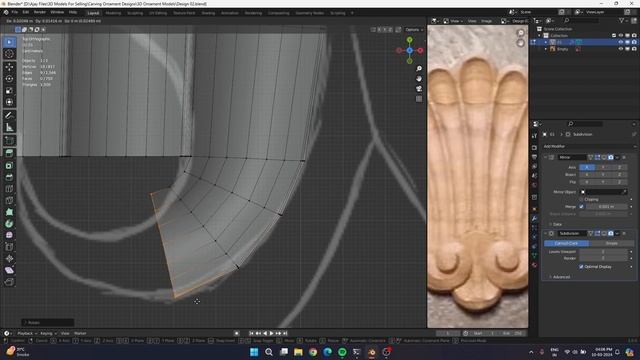Open the Add Modifier dropdown
This screenshot has width=640, height=360.
tap(589, 146)
